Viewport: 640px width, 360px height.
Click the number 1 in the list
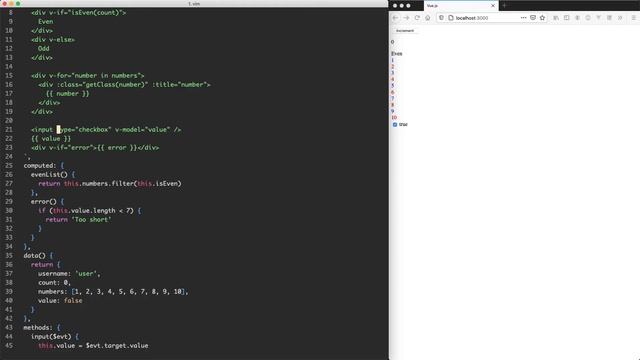coord(393,60)
